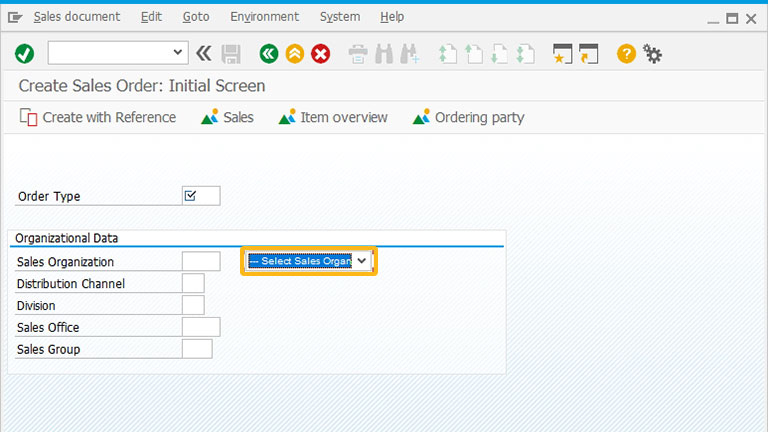Open the Goto menu

(196, 17)
